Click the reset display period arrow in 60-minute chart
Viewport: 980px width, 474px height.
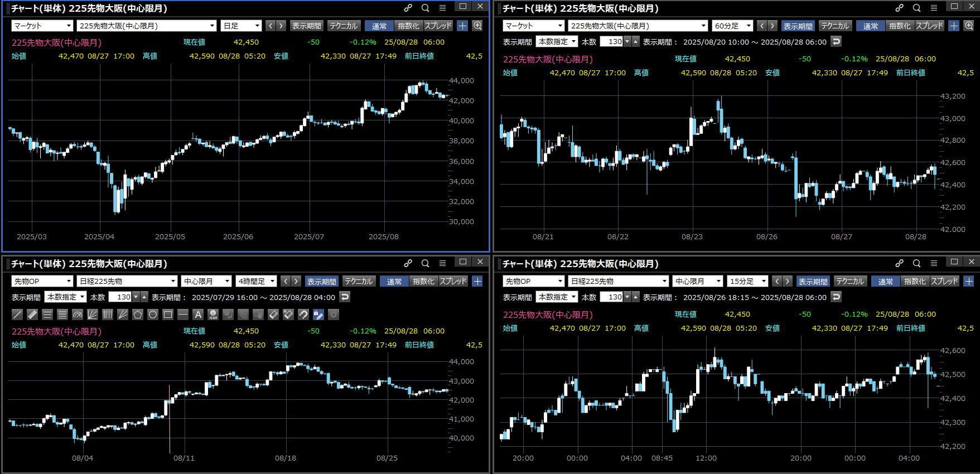(836, 41)
